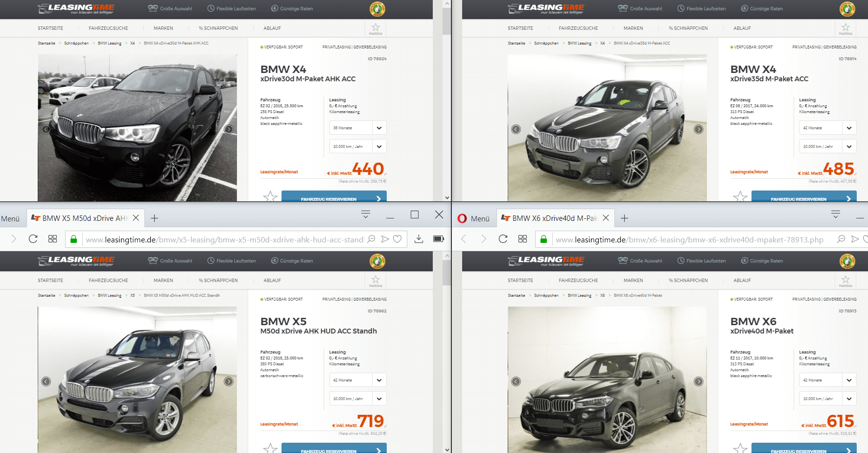Show previous photo of BMW X6
This screenshot has width=868, height=453.
(x=516, y=381)
